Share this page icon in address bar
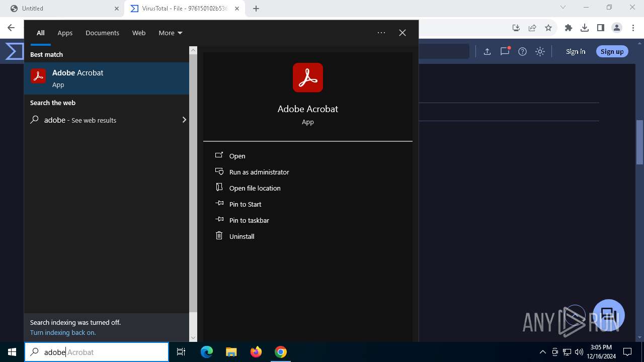 pos(532,28)
